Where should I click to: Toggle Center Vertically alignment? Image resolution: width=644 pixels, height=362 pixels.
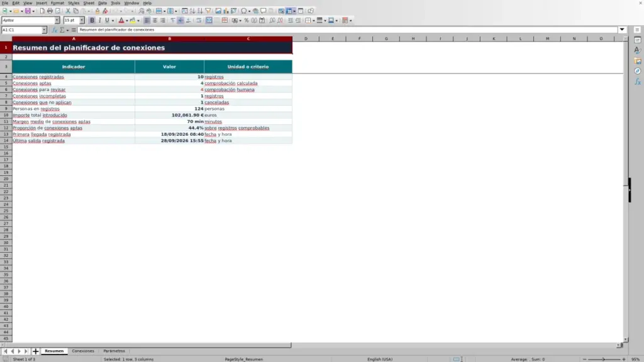[180, 20]
